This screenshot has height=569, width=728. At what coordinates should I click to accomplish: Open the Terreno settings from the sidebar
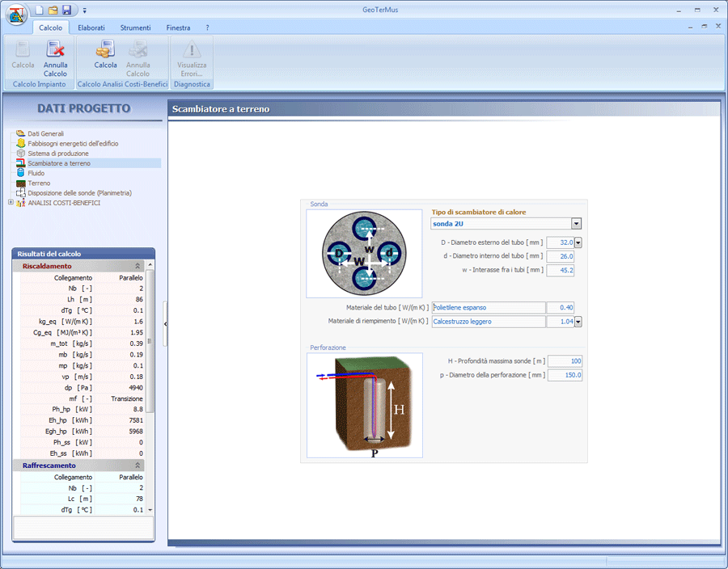pos(38,183)
